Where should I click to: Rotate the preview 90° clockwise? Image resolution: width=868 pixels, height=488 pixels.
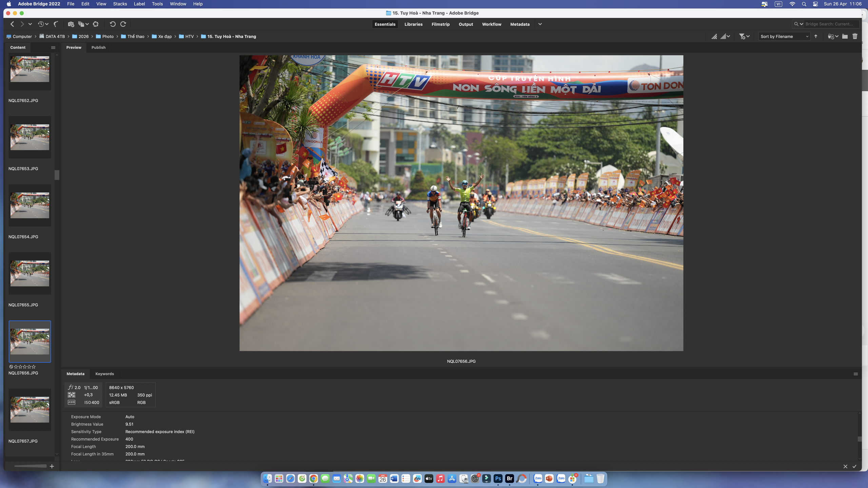tap(123, 24)
